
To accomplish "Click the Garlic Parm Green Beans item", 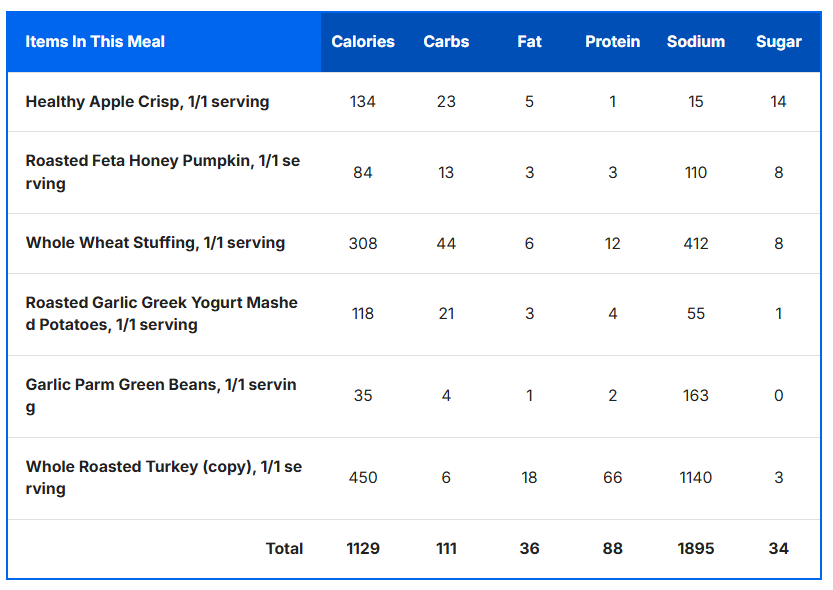I will (161, 395).
